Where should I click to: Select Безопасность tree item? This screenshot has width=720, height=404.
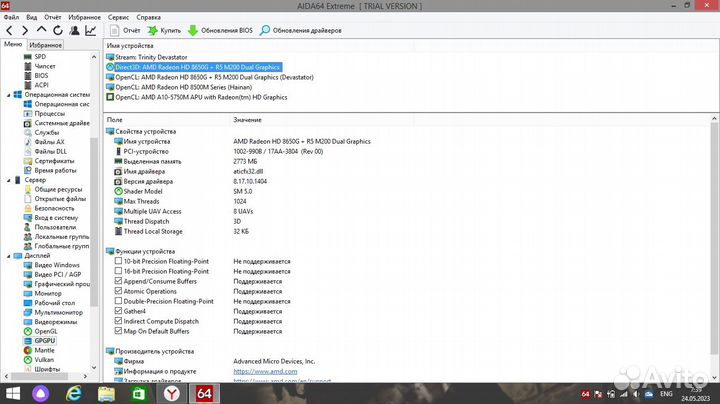click(54, 208)
